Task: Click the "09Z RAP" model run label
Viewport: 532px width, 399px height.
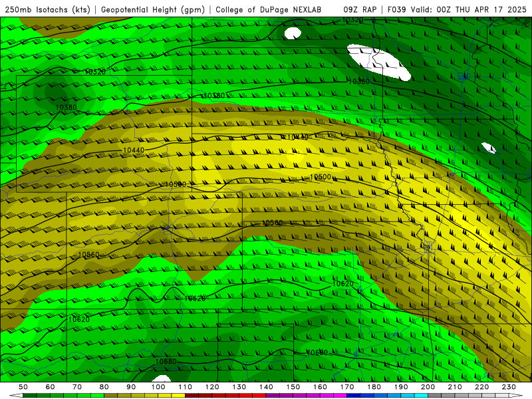Action: (360, 10)
